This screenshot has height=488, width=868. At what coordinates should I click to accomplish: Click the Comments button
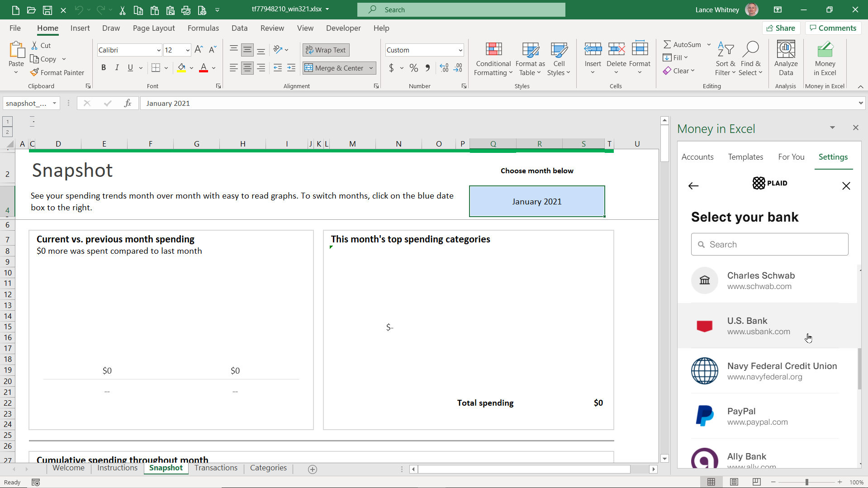[x=833, y=28]
